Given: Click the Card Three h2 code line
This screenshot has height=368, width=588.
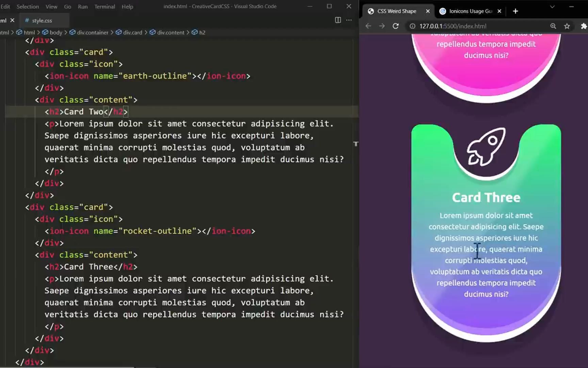Looking at the screenshot, I should (91, 267).
